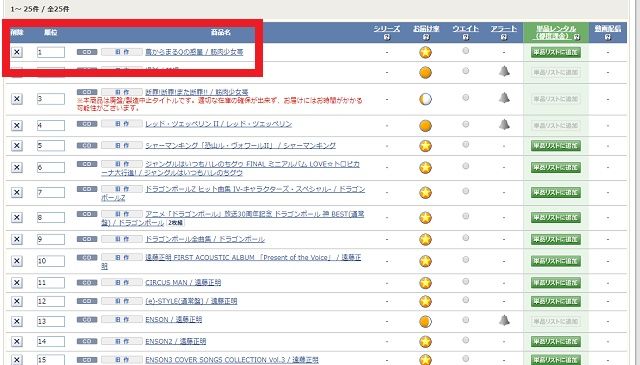This screenshot has height=365, width=640.
Task: Delete the ENSON row ranked 13
Action: pyautogui.click(x=17, y=321)
